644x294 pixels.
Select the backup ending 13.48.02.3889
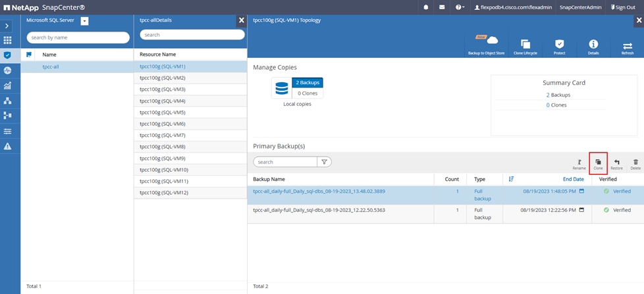tap(319, 191)
